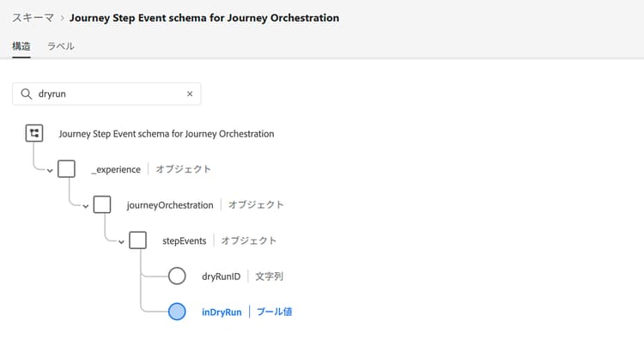Image resolution: width=644 pixels, height=364 pixels.
Task: Open the ラベル tab
Action: point(60,46)
